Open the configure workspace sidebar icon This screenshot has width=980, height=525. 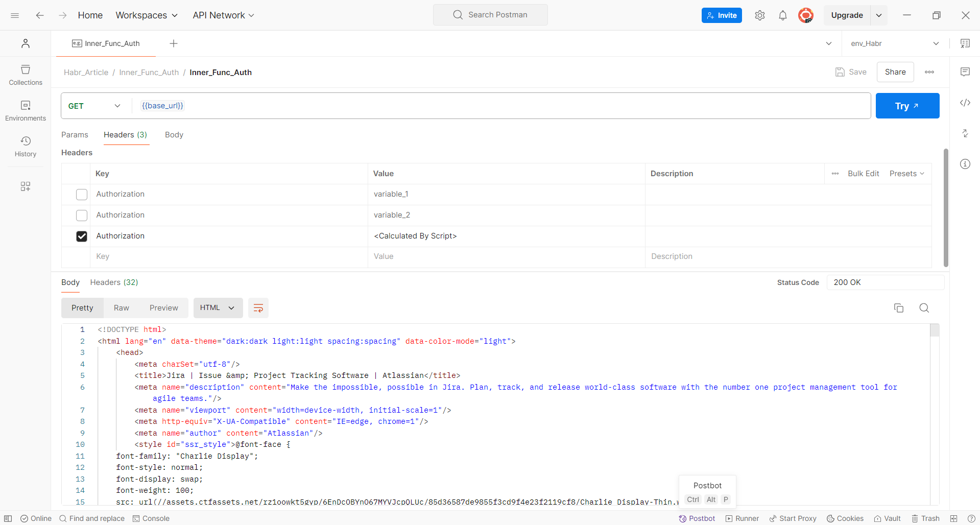coord(26,186)
